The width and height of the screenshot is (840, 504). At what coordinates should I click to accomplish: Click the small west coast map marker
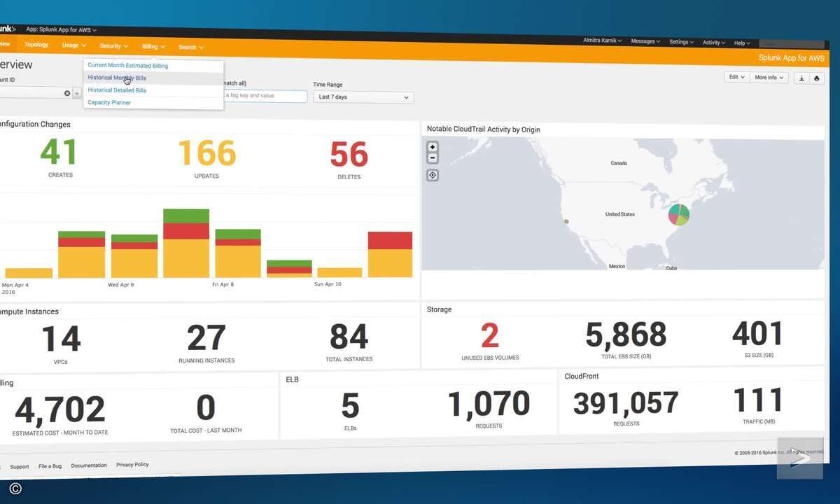(x=566, y=221)
